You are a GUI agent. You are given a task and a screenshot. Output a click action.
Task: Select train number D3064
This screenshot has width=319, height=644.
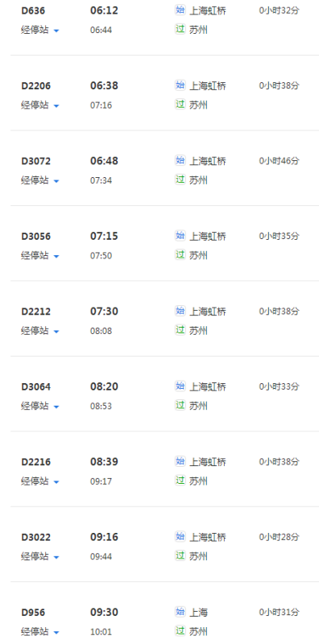(x=36, y=386)
